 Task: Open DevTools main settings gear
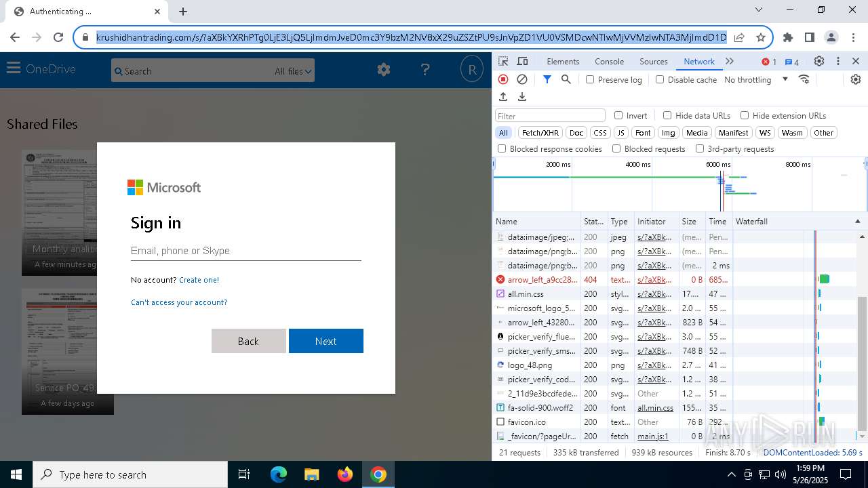point(819,61)
